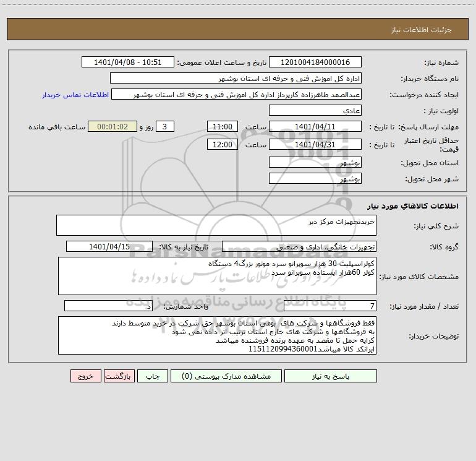Click the buyer organization name field
Viewport: 476px width, 461px height.
coord(236,78)
